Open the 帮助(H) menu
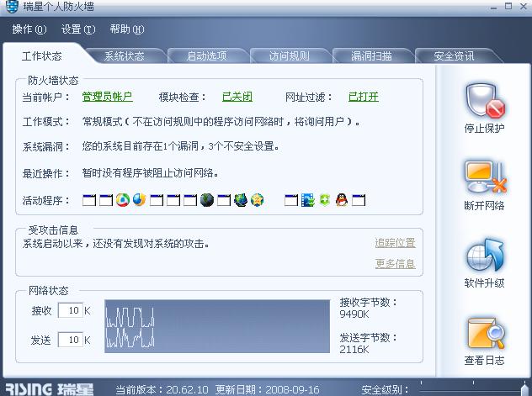The image size is (532, 396). (127, 29)
